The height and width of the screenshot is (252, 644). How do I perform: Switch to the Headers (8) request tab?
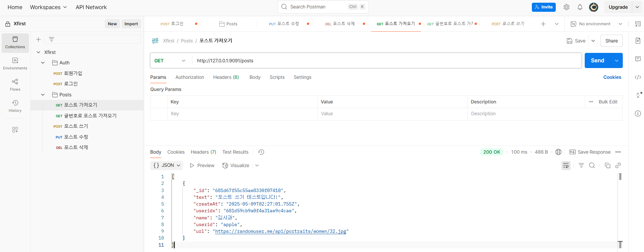226,77
